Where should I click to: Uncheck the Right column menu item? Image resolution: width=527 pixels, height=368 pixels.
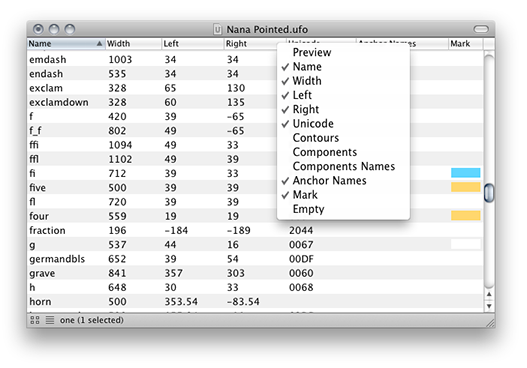(x=343, y=109)
